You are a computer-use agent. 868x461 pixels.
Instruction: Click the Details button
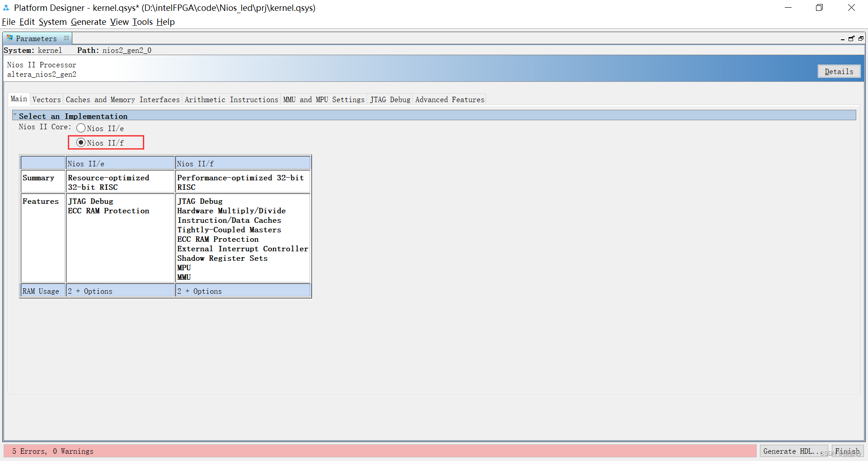coord(839,71)
